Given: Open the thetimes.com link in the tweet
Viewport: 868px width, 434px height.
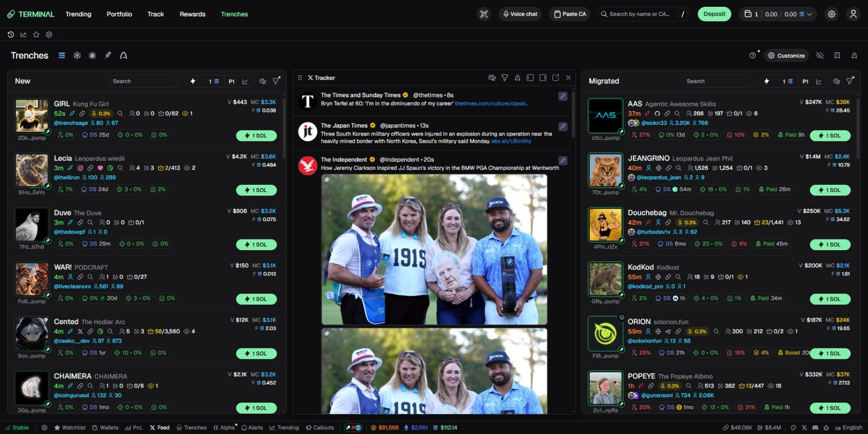Looking at the screenshot, I should click(492, 104).
